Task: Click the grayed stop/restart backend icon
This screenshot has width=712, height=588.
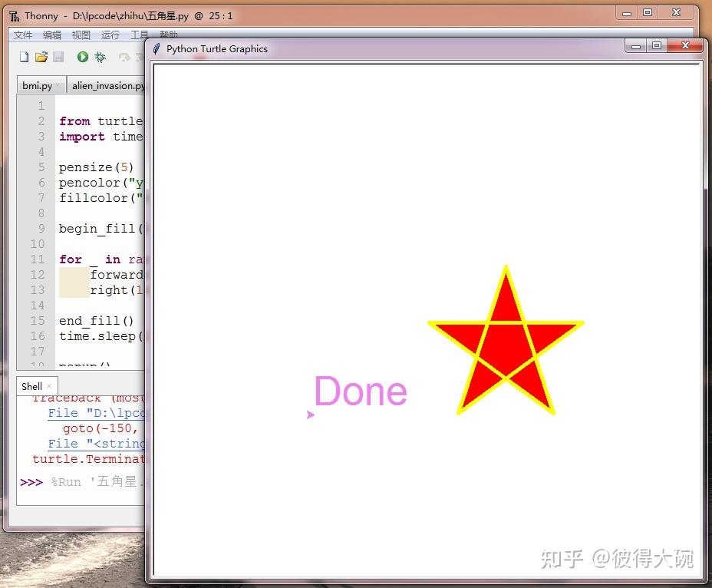Action: click(x=123, y=56)
